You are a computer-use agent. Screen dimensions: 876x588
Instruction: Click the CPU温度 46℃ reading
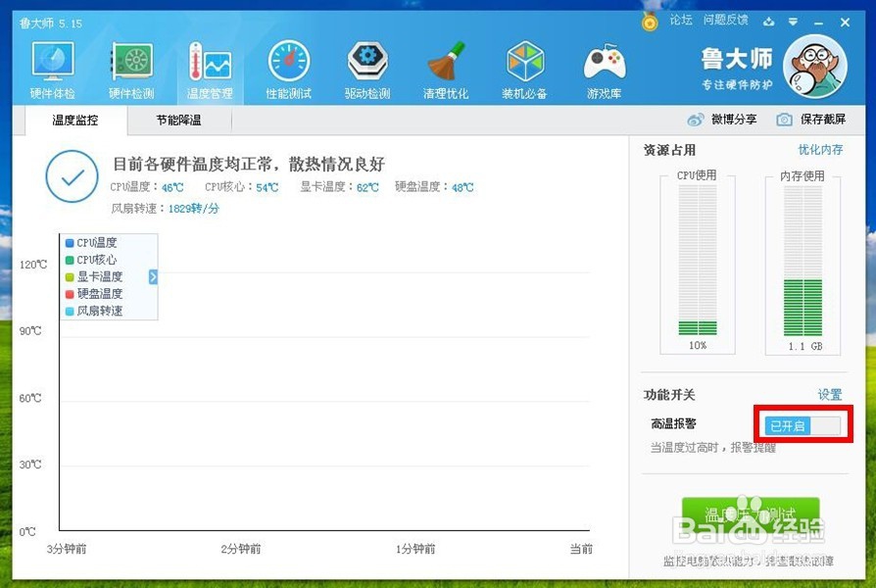coord(147,187)
